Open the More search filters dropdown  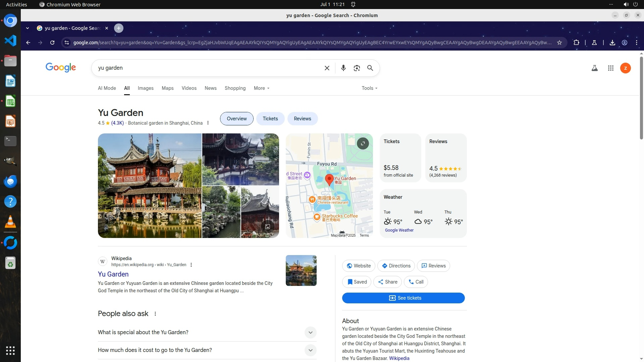tap(261, 88)
